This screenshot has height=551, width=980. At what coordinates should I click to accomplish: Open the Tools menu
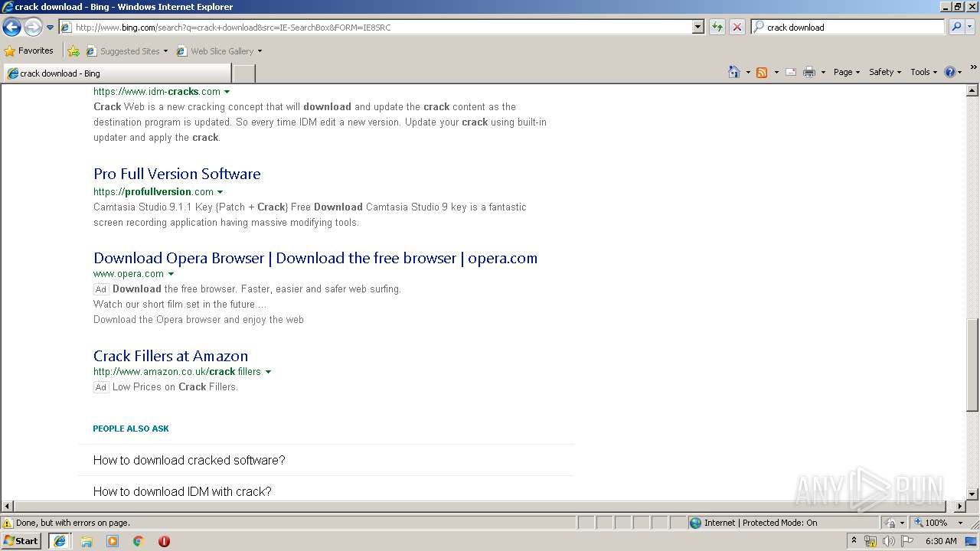point(923,72)
